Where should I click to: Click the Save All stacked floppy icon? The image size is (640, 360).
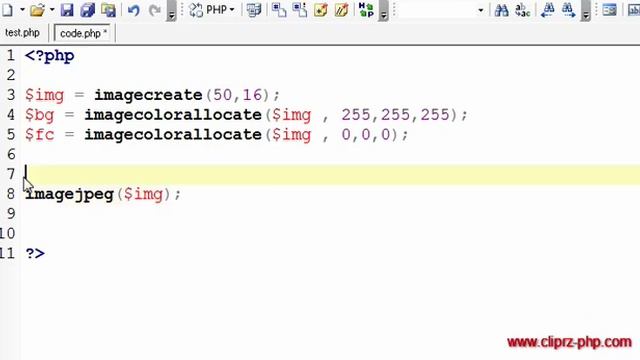[x=87, y=10]
